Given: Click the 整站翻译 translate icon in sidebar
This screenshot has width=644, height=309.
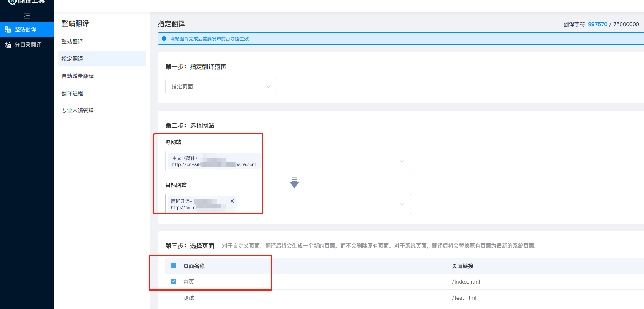Looking at the screenshot, I should 8,29.
